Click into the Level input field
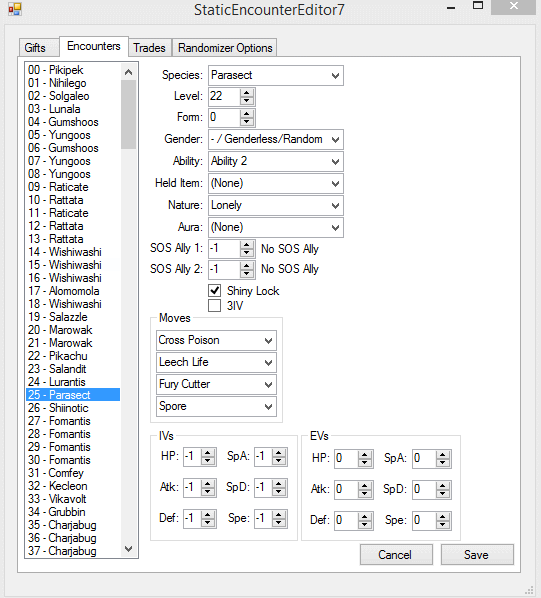Screen dimensions: 541x598 point(225,96)
